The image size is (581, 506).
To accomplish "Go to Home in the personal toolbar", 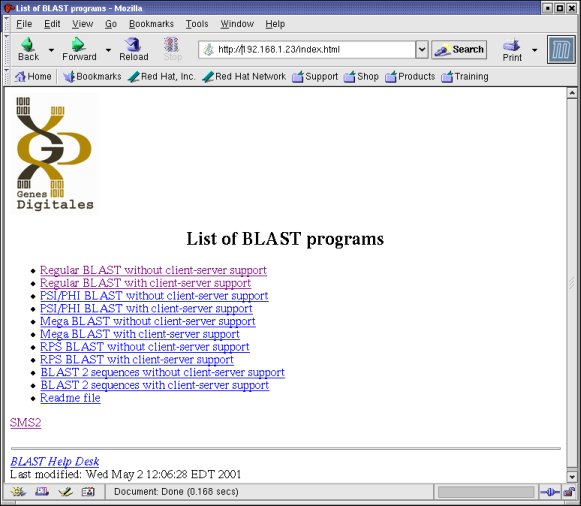I will pyautogui.click(x=33, y=76).
